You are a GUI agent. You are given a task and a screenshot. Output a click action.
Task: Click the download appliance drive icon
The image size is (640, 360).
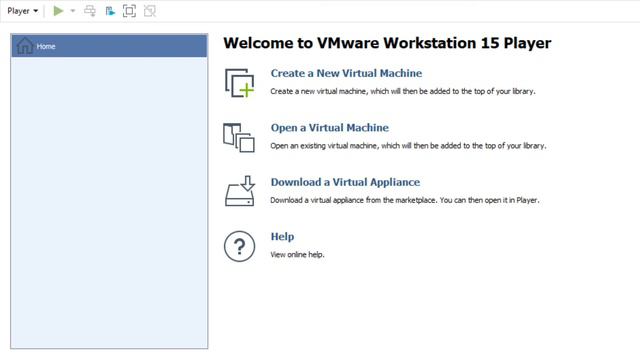point(240,191)
